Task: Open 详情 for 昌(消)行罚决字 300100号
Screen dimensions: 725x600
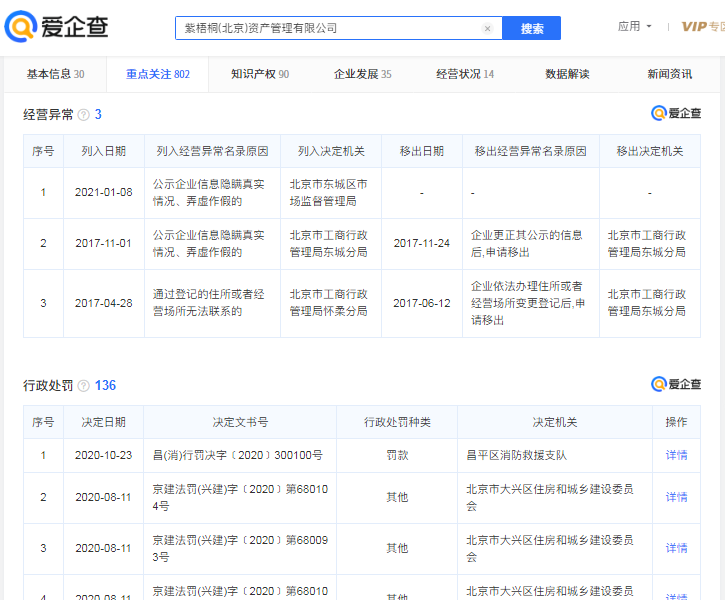Action: (676, 455)
